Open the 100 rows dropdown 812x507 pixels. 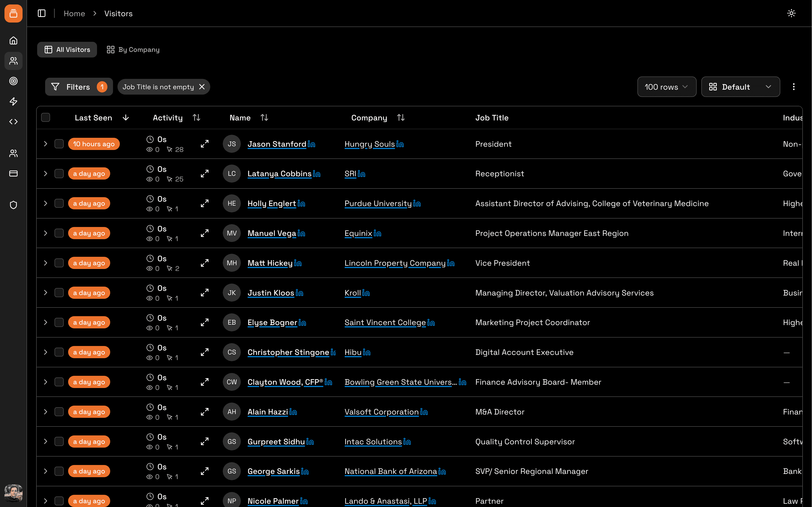(x=666, y=87)
